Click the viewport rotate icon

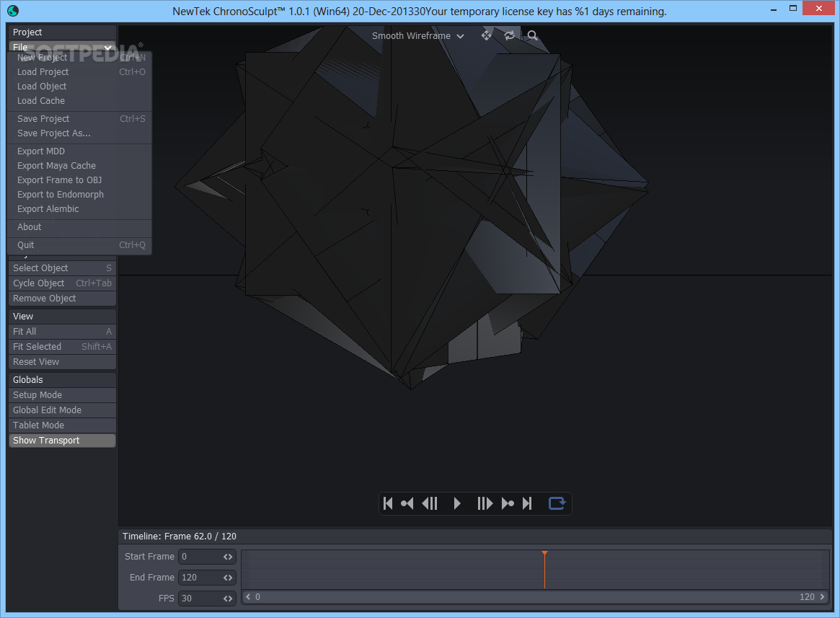(510, 35)
